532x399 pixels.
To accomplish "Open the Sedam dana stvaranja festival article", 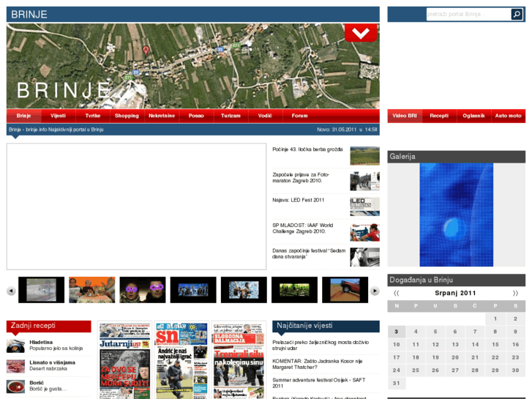I will coord(309,253).
